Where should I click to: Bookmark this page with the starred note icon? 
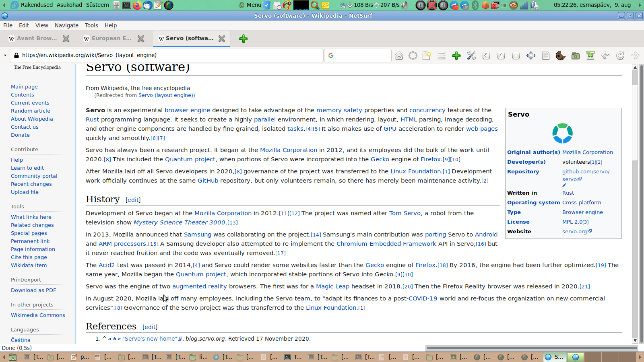coord(427,56)
